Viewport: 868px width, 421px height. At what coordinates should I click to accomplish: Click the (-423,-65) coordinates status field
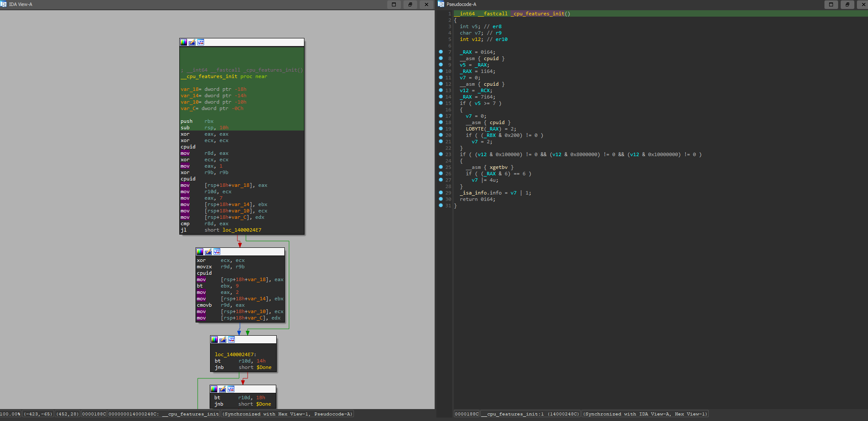[38, 414]
